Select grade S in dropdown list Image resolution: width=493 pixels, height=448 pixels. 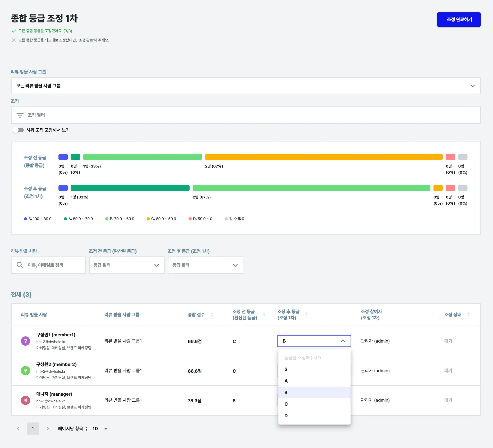click(x=314, y=369)
